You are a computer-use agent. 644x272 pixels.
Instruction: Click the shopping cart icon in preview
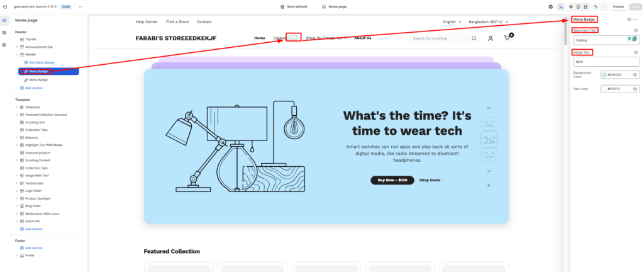[x=507, y=38]
